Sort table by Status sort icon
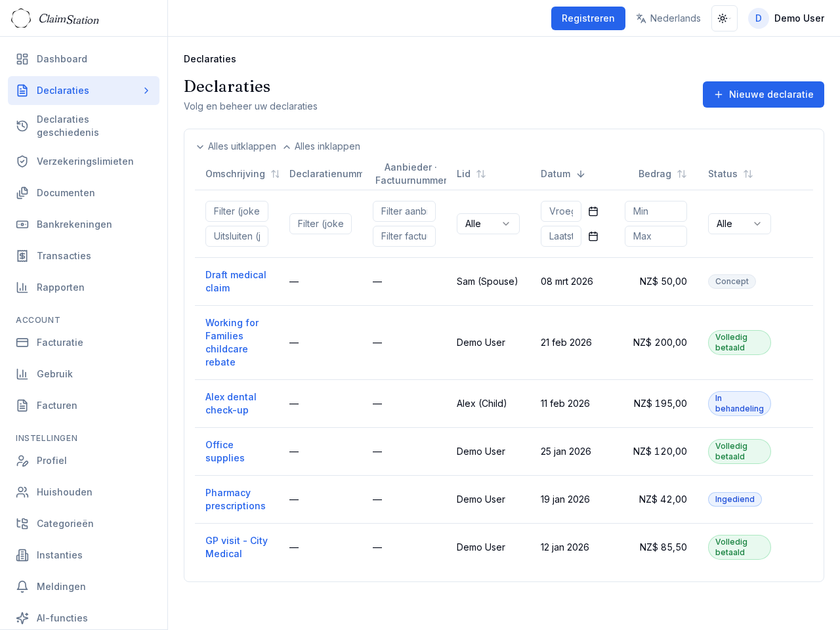This screenshot has width=840, height=630. 748,174
